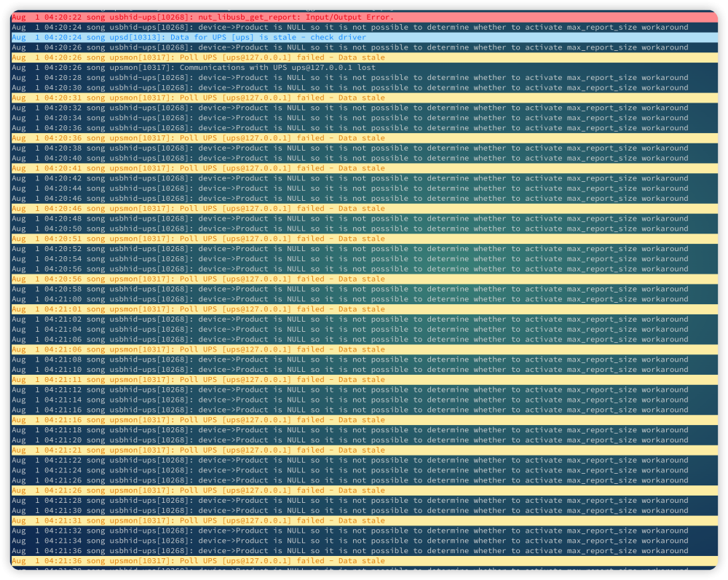728x580 pixels.
Task: Select the upsmon 'Data stale' line at 04:20:41
Action: [364, 168]
